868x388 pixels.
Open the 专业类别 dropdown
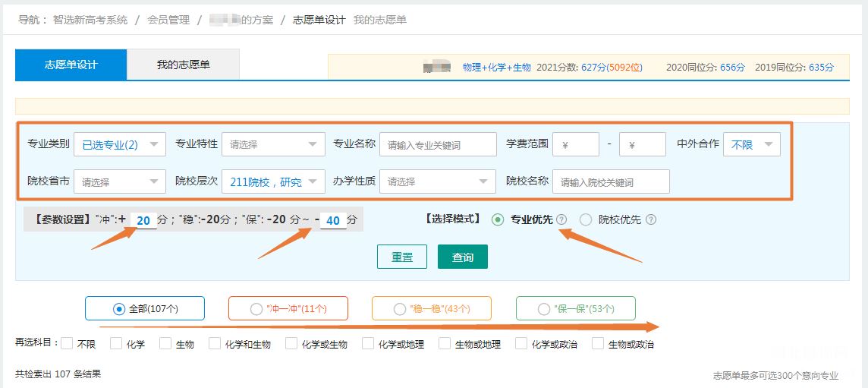120,145
